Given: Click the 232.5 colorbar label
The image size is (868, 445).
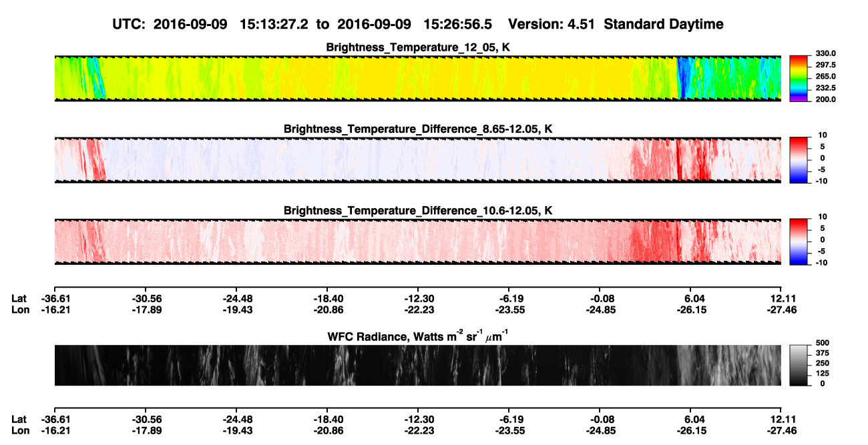Looking at the screenshot, I should [x=825, y=88].
